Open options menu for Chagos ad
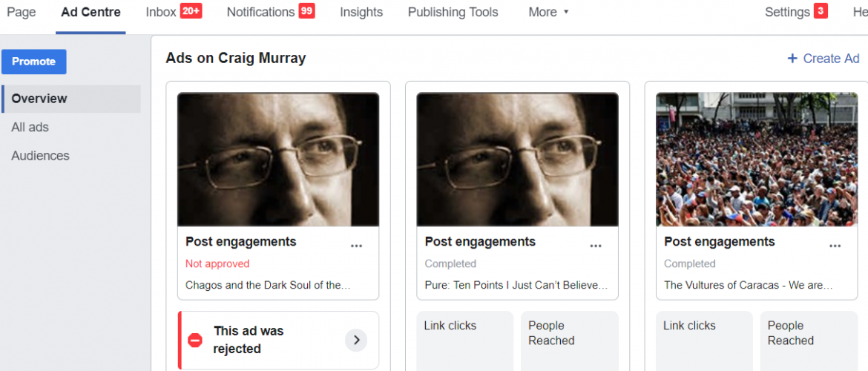The width and height of the screenshot is (868, 371). tap(357, 246)
